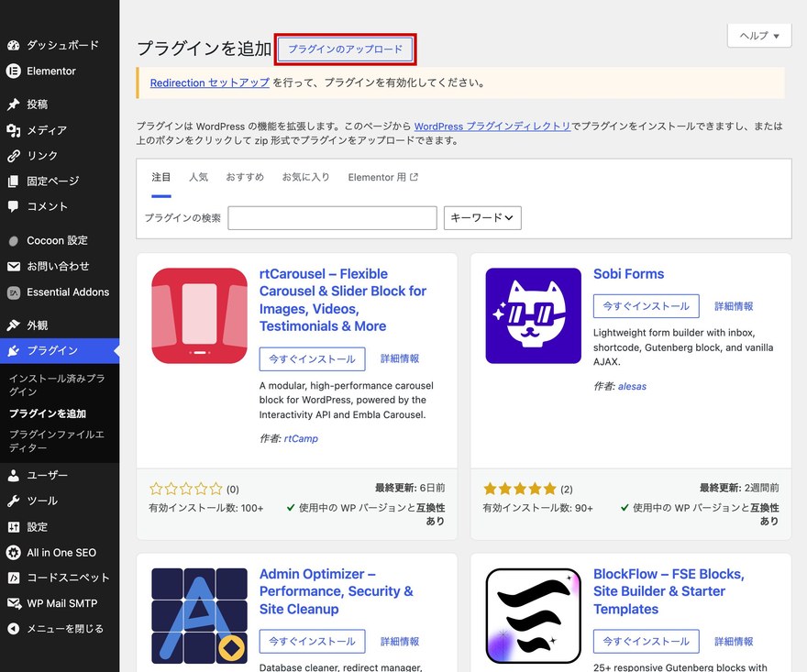Open the Elementor 用 tab
This screenshot has width=807, height=672.
tap(383, 177)
